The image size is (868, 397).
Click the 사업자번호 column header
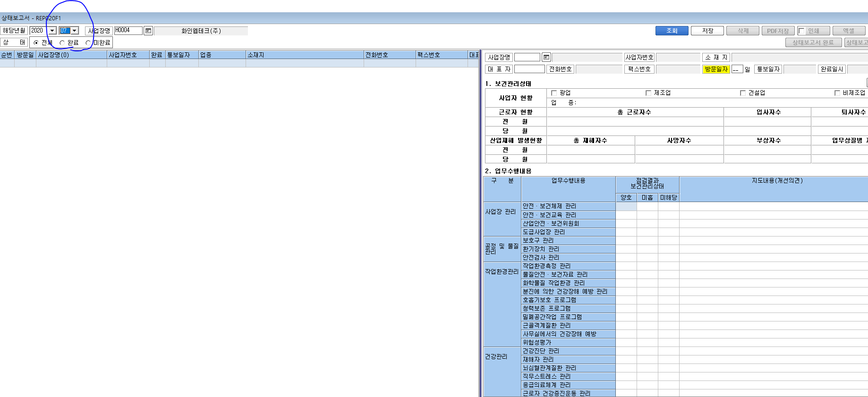[128, 55]
